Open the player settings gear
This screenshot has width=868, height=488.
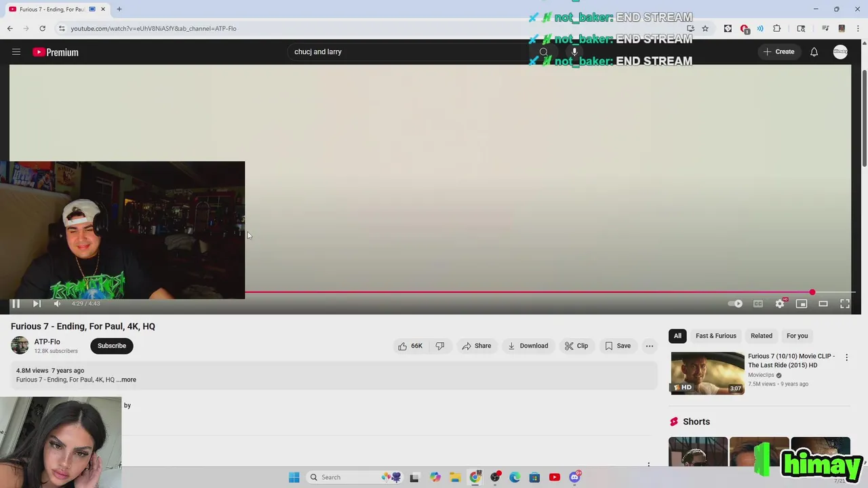(780, 304)
